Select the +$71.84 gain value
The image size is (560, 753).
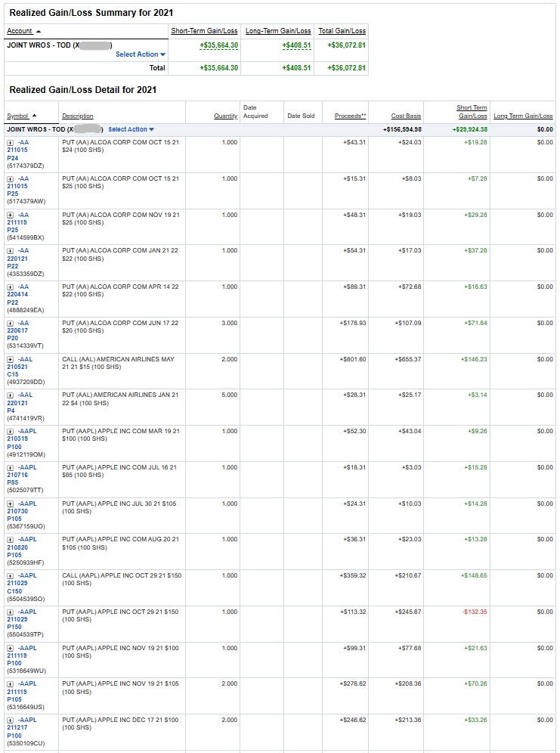coord(475,323)
